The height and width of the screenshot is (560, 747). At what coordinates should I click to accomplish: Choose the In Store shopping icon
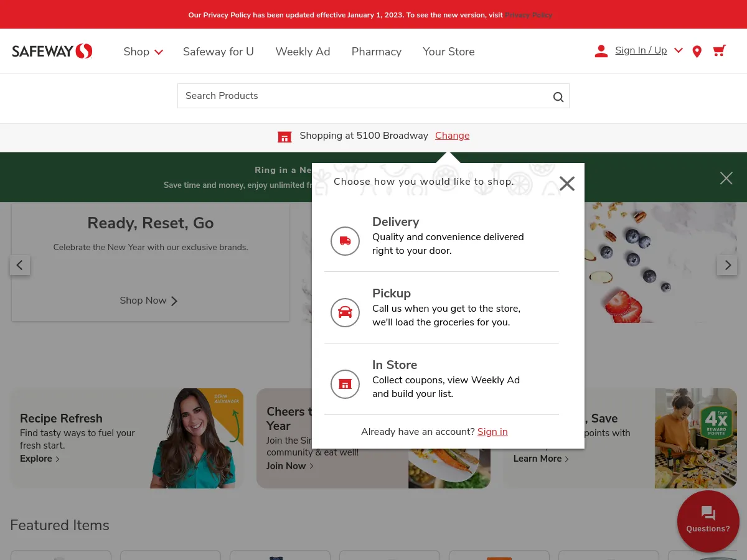[x=345, y=384]
